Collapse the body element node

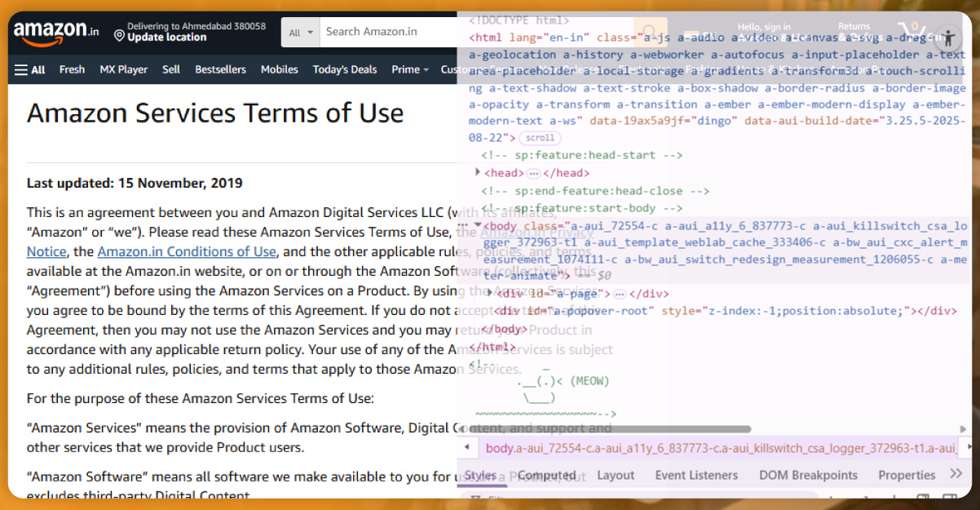[477, 226]
